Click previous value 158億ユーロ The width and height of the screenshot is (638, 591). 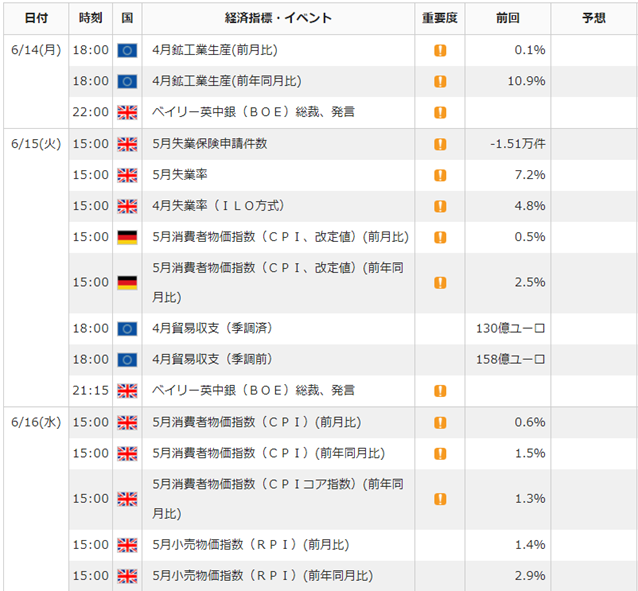click(x=511, y=359)
